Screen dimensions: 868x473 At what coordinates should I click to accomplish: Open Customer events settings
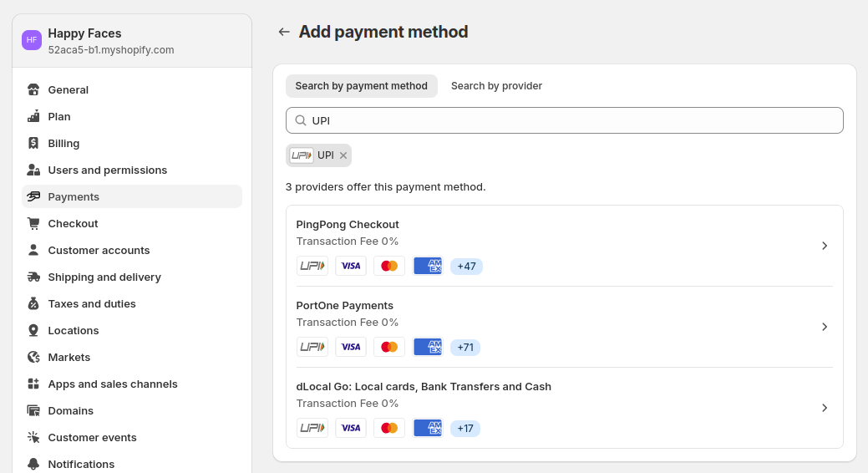click(132, 438)
